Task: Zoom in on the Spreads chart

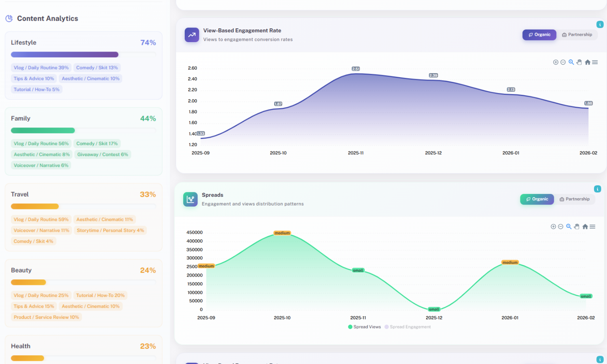Action: coord(553,227)
